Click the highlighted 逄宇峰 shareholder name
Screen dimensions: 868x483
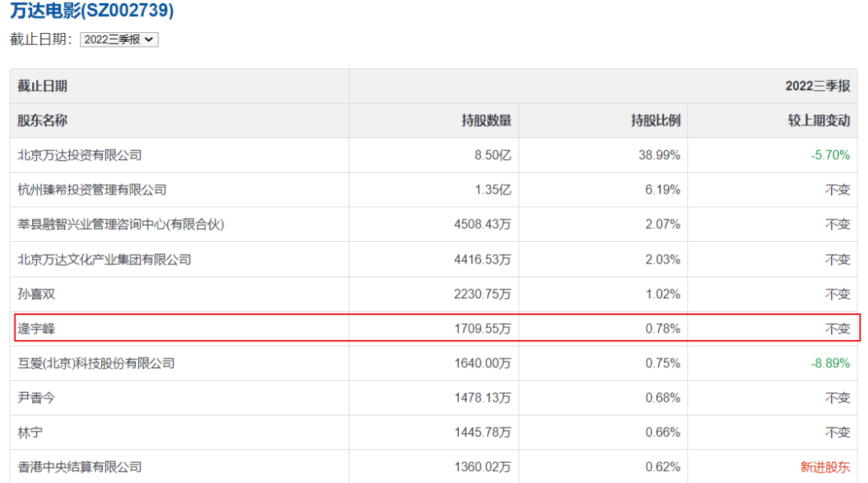coord(36,328)
